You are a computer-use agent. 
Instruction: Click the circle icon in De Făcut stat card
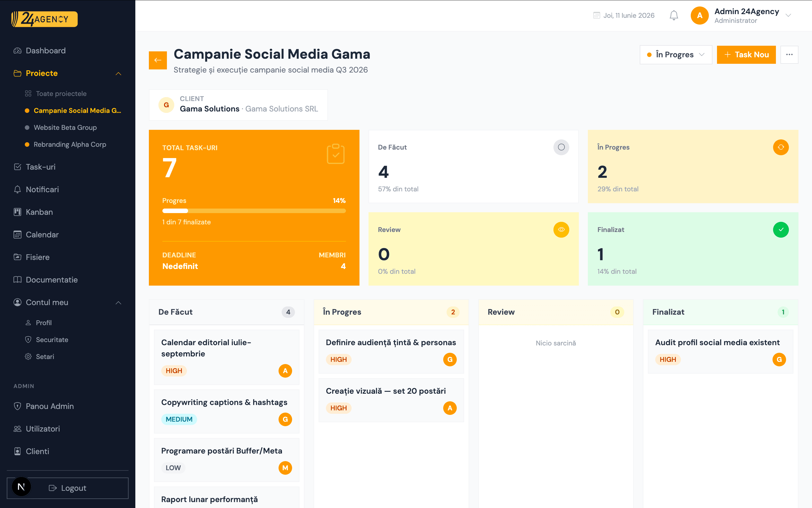561,147
